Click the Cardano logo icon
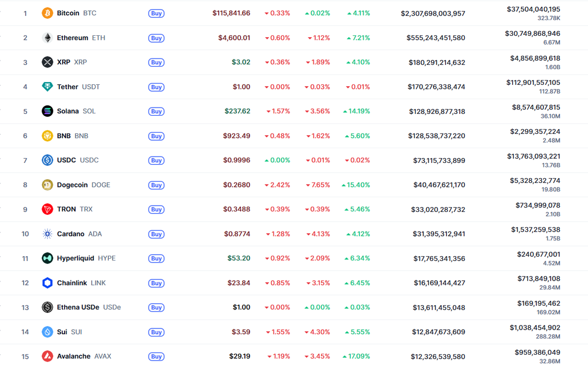 point(47,234)
